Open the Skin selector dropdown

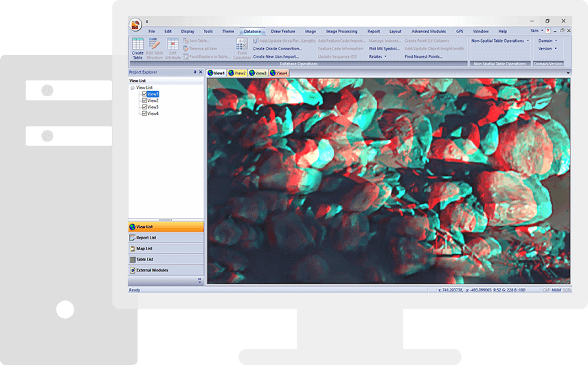coord(536,31)
